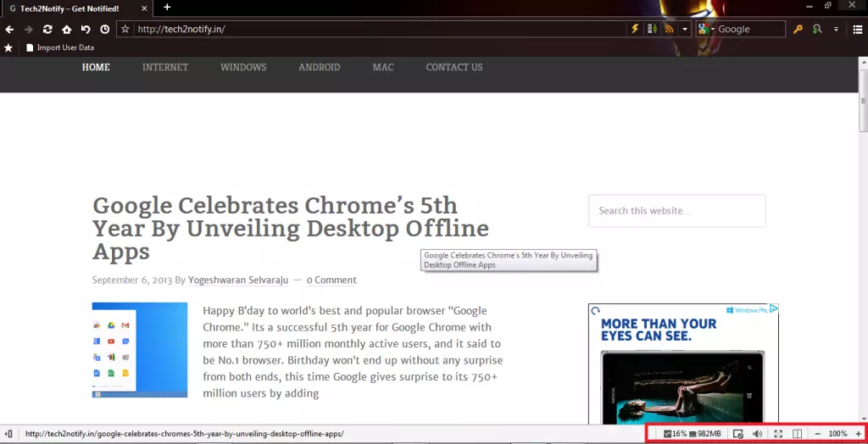The image size is (868, 444).
Task: Click the Search this website field
Action: point(677,211)
